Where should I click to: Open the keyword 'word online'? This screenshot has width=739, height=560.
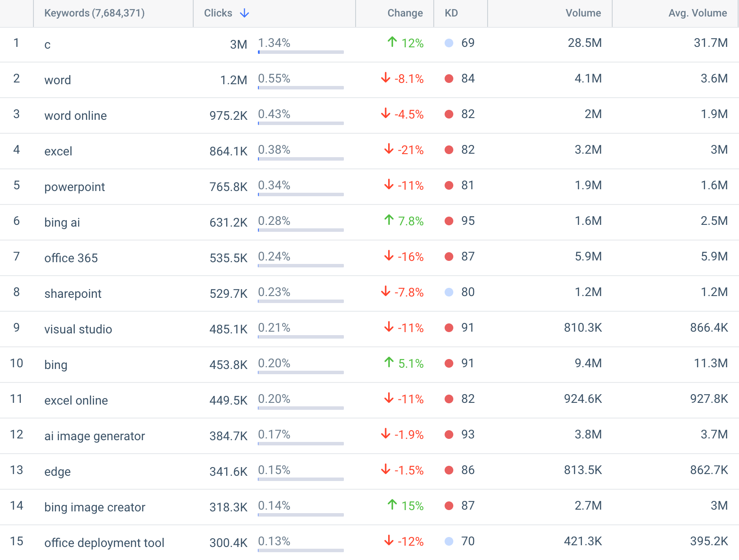coord(76,115)
